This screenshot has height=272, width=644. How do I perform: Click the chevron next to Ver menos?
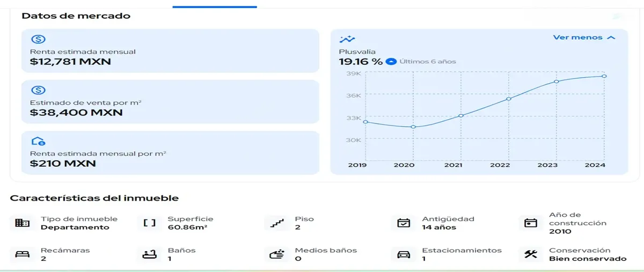pos(611,38)
